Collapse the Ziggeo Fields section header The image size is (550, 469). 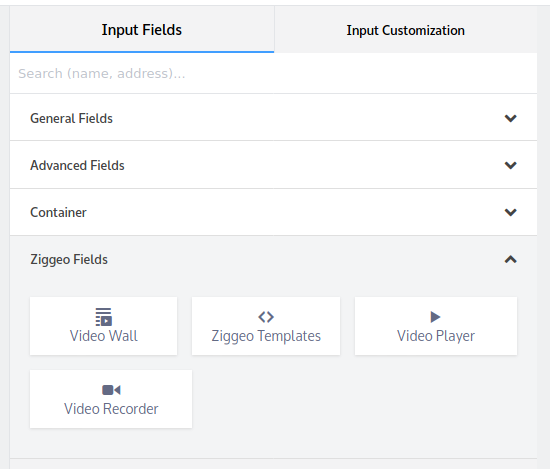(x=273, y=259)
